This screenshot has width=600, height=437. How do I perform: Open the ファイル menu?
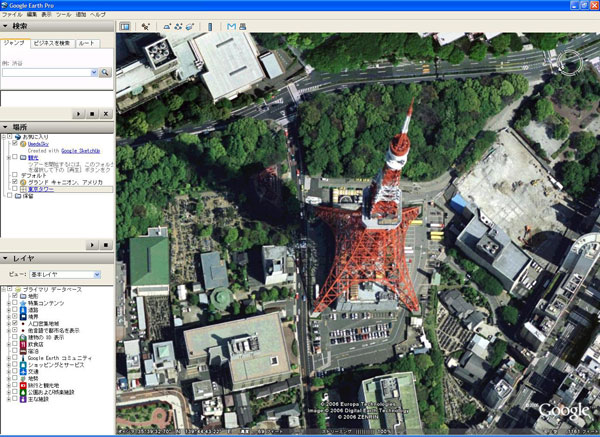coord(12,15)
